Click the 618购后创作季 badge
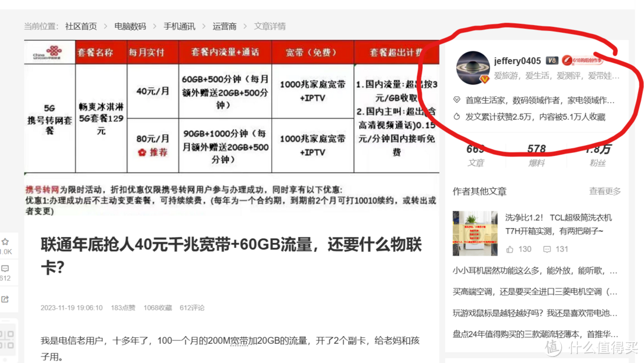644x363 pixels. [583, 60]
